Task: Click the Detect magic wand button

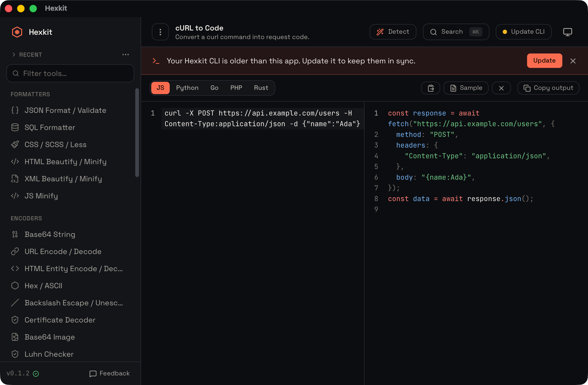Action: (393, 32)
